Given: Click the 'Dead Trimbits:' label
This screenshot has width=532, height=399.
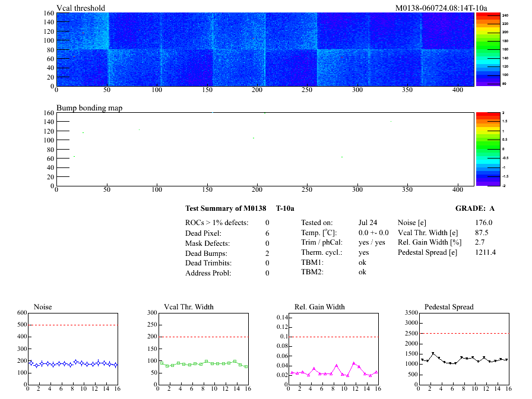Looking at the screenshot, I should pyautogui.click(x=208, y=263).
